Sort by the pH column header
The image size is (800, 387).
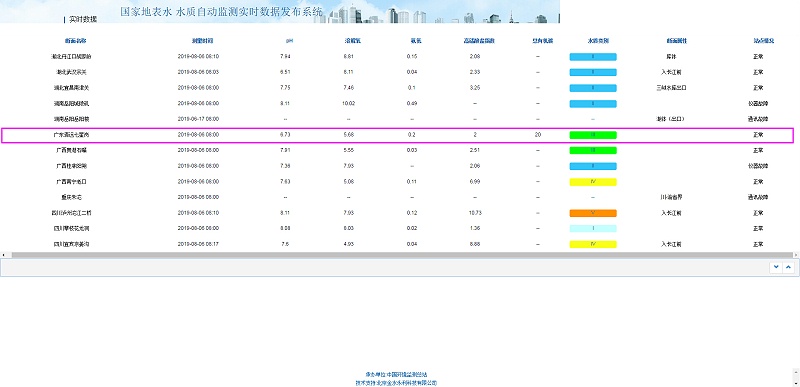click(x=289, y=40)
